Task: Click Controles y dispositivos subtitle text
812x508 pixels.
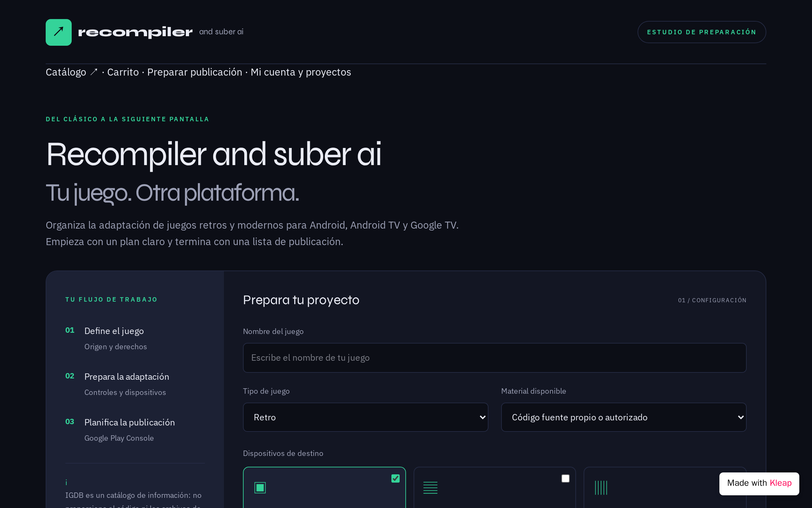Action: [x=125, y=392]
